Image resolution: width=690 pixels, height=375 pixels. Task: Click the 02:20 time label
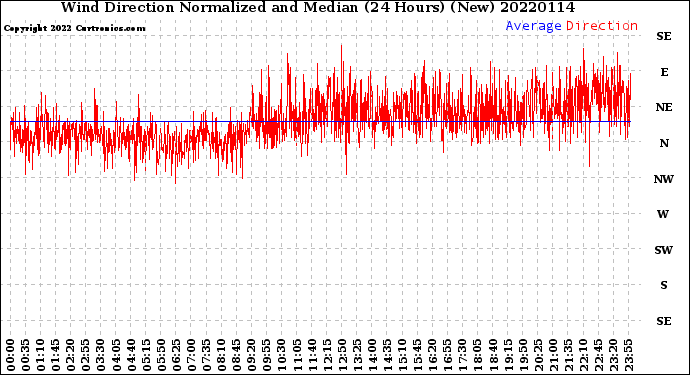pyautogui.click(x=71, y=355)
